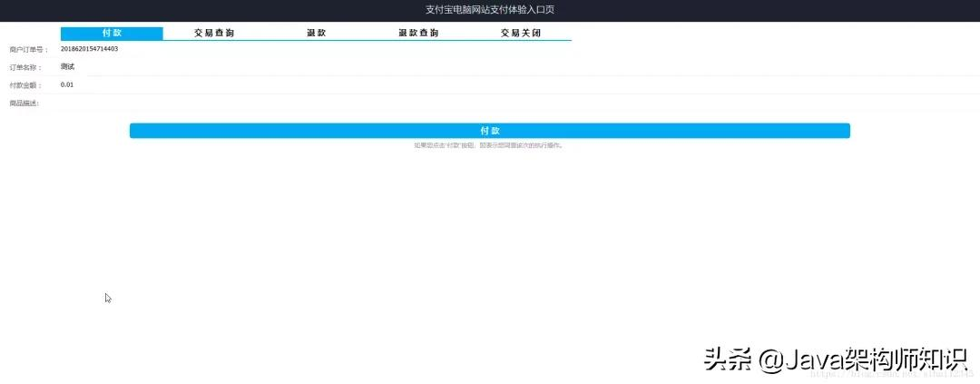
Task: Click the 付款金额 label
Action: tap(25, 85)
